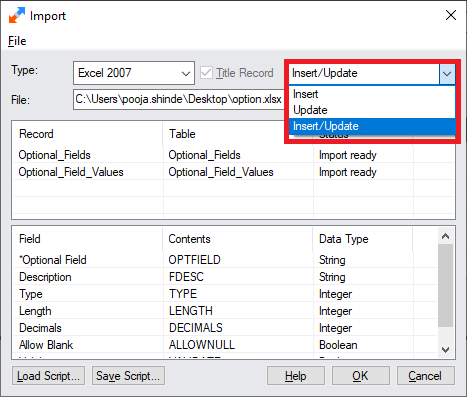Click the field list scroll down arrow
The image size is (467, 397).
coord(445,350)
